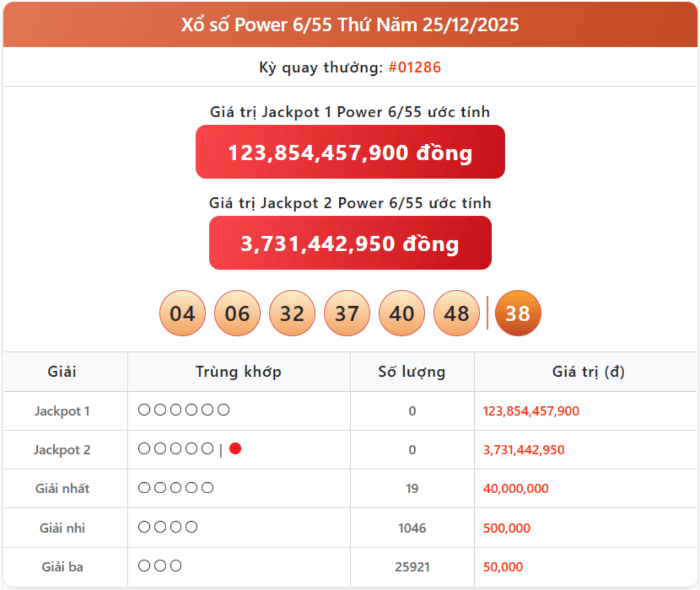Screen dimensions: 700x590
Task: Open the draw number #01286 link
Action: click(414, 67)
